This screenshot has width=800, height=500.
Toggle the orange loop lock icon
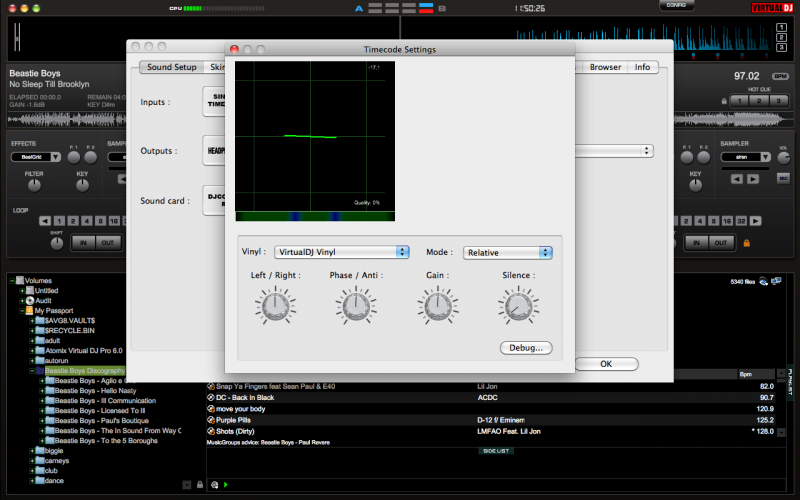coord(746,243)
